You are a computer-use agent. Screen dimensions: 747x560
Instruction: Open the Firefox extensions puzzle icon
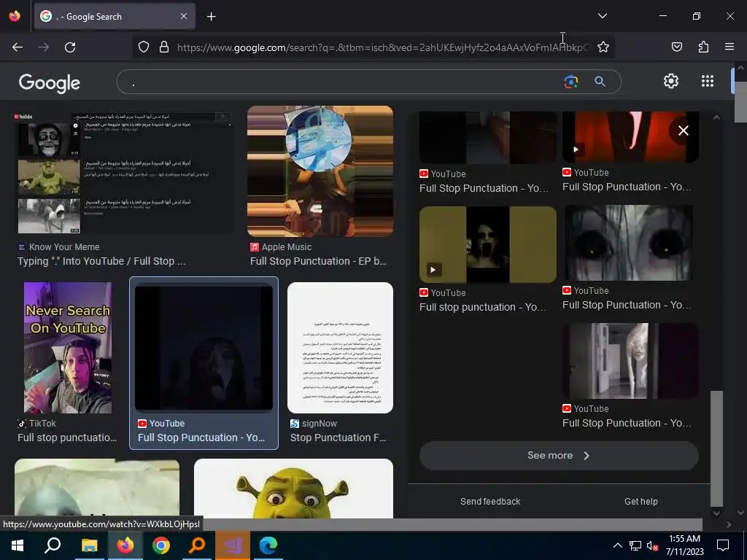[703, 47]
